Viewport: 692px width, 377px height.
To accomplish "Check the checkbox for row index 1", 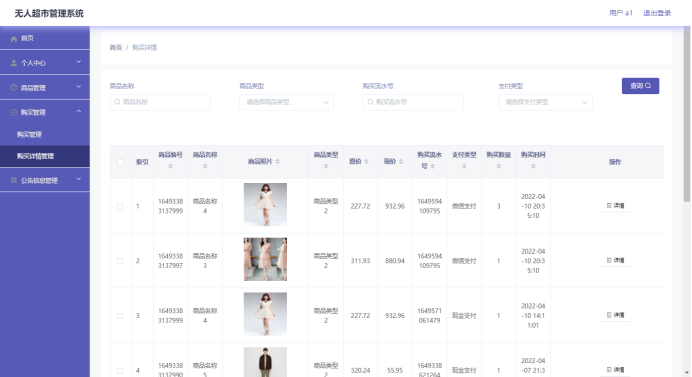I will [120, 207].
